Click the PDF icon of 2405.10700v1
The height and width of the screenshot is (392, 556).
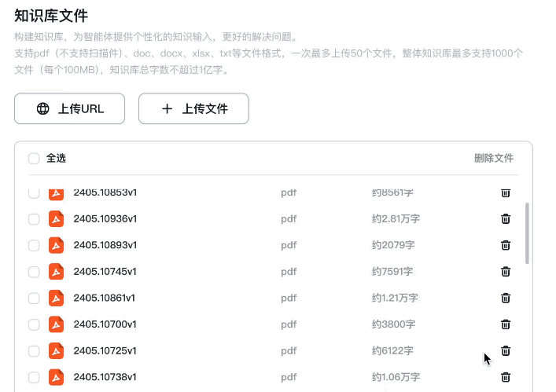pyautogui.click(x=56, y=324)
